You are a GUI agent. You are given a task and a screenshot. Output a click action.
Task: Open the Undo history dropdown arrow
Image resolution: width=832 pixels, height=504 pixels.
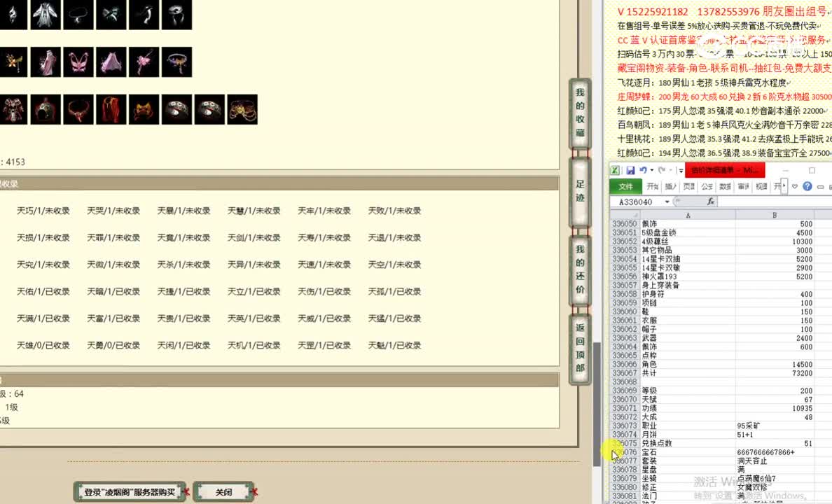(651, 171)
